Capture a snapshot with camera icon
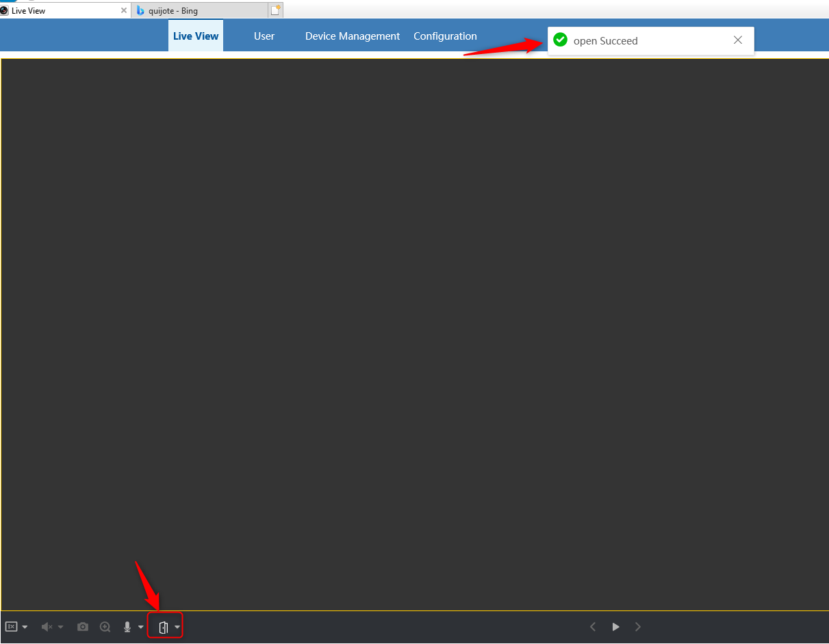The height and width of the screenshot is (644, 829). (x=83, y=627)
